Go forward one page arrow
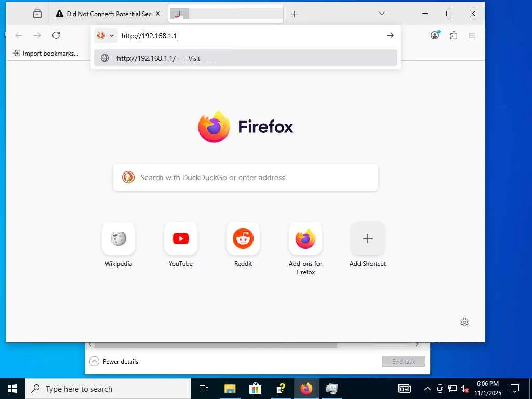Screen dimensions: 532x399 point(37,35)
